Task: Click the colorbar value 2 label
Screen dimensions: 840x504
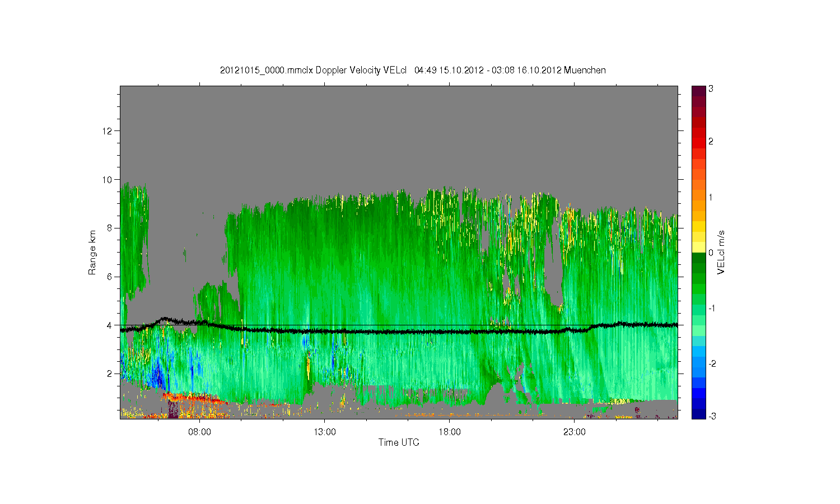Action: 711,142
